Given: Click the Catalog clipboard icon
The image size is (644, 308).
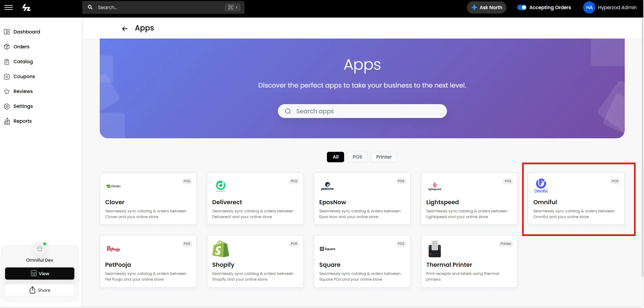Looking at the screenshot, I should click(7, 62).
